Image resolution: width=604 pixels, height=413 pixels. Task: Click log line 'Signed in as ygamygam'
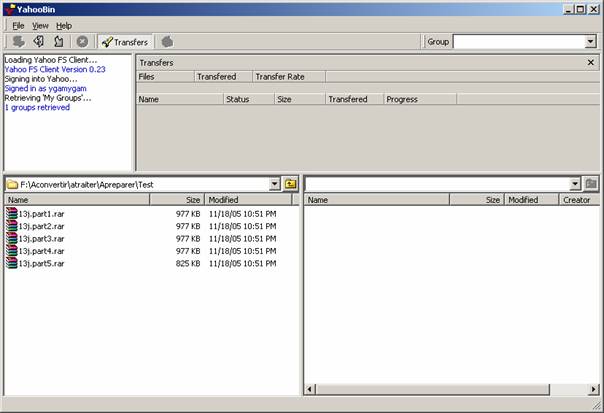click(x=45, y=89)
